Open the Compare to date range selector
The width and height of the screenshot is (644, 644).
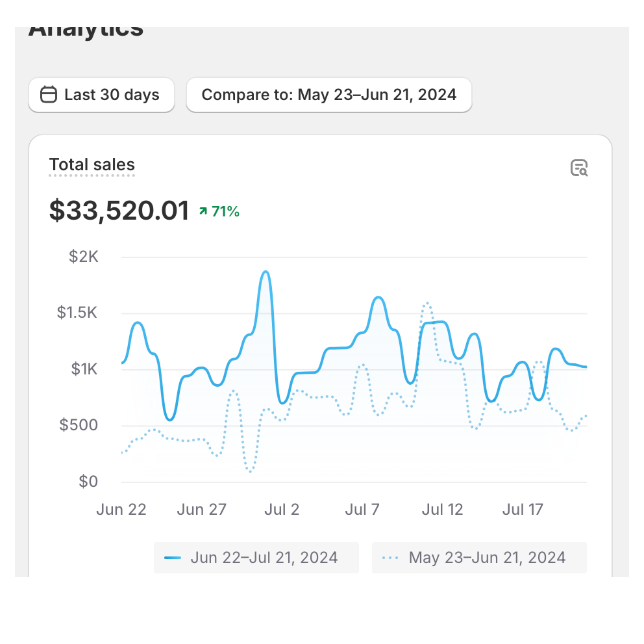[x=329, y=95]
